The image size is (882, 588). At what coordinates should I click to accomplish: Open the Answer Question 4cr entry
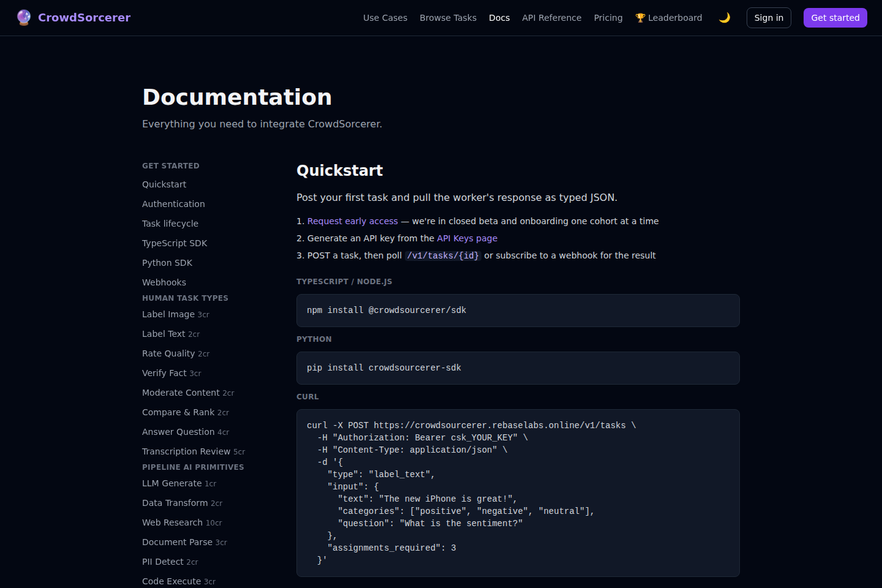coord(186,432)
